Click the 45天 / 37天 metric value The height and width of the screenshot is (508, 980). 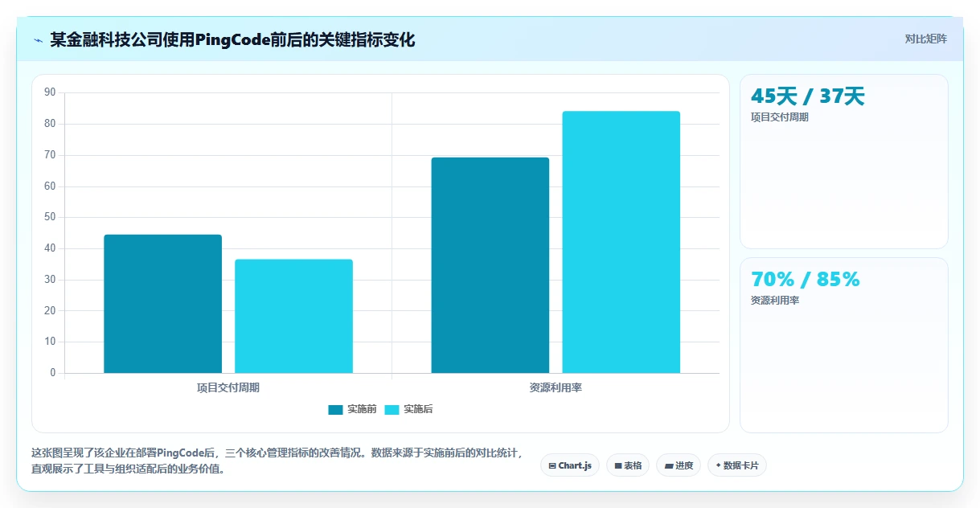[807, 96]
